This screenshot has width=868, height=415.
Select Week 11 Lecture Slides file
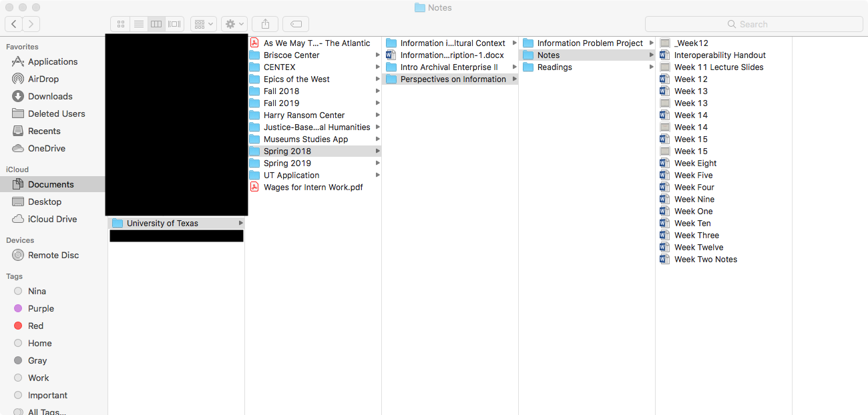tap(718, 67)
